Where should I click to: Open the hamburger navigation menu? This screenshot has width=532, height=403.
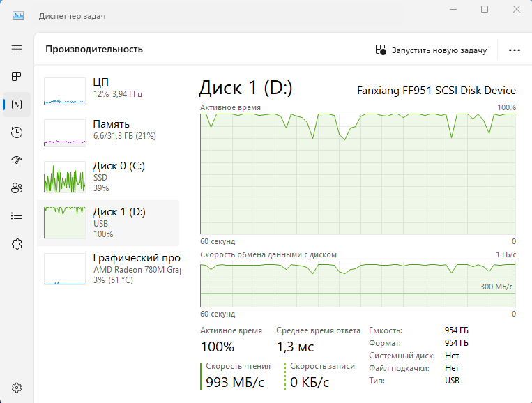click(17, 49)
